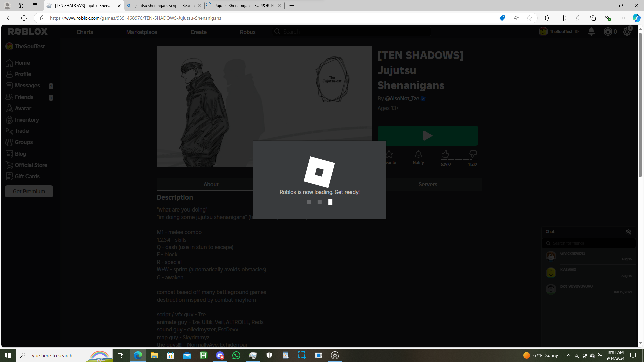Open Inventory in the left sidebar

[26, 120]
